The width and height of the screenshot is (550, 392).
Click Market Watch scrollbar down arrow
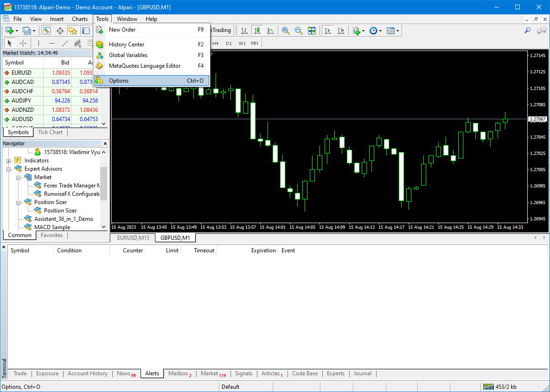pyautogui.click(x=103, y=123)
